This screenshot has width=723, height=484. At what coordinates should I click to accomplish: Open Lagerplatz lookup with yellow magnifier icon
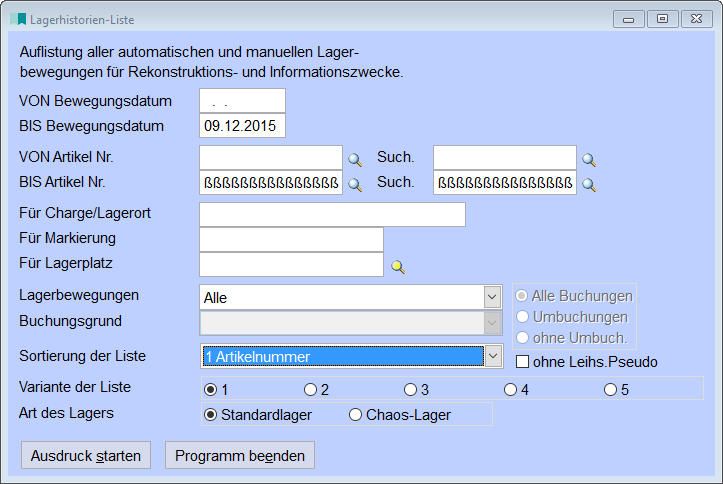point(398,266)
